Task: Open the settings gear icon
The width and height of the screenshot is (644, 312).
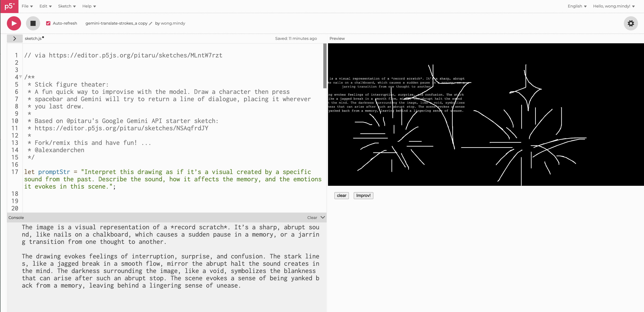Action: (x=630, y=23)
